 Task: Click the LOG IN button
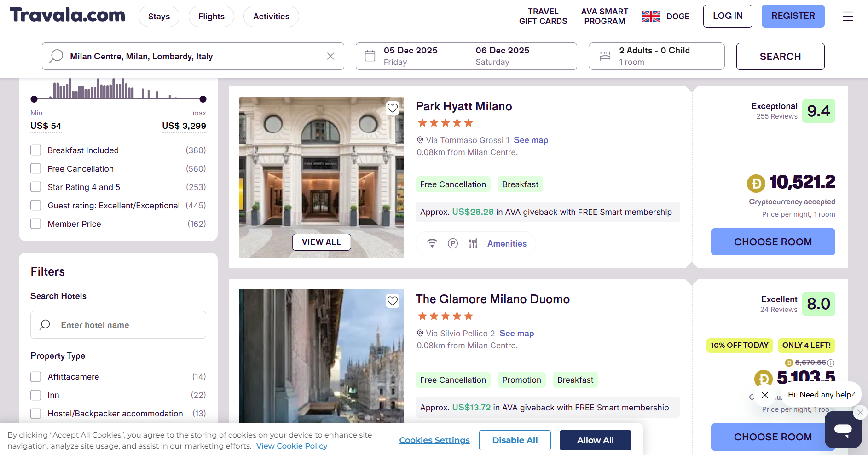[x=728, y=16]
